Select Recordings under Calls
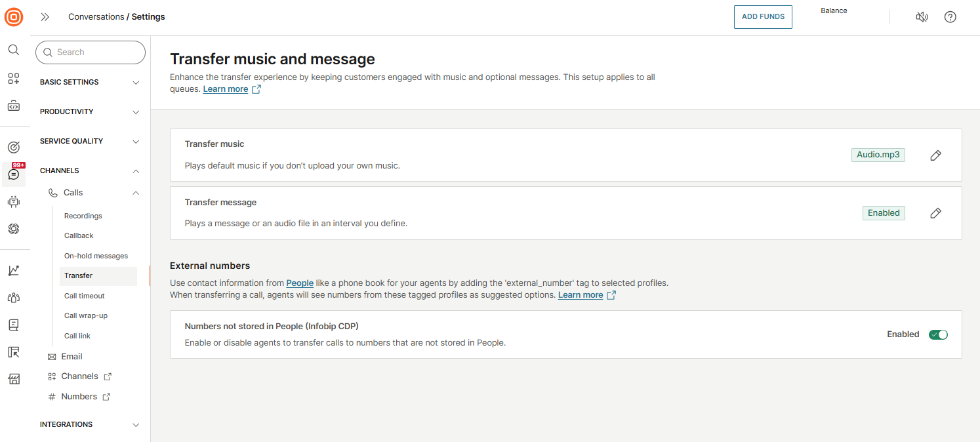Image resolution: width=980 pixels, height=442 pixels. tap(83, 216)
